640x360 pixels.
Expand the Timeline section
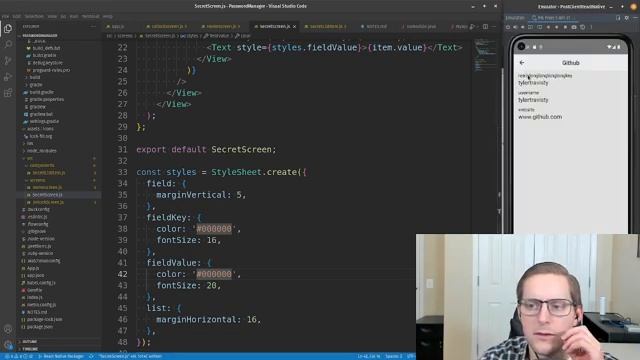pyautogui.click(x=30, y=349)
